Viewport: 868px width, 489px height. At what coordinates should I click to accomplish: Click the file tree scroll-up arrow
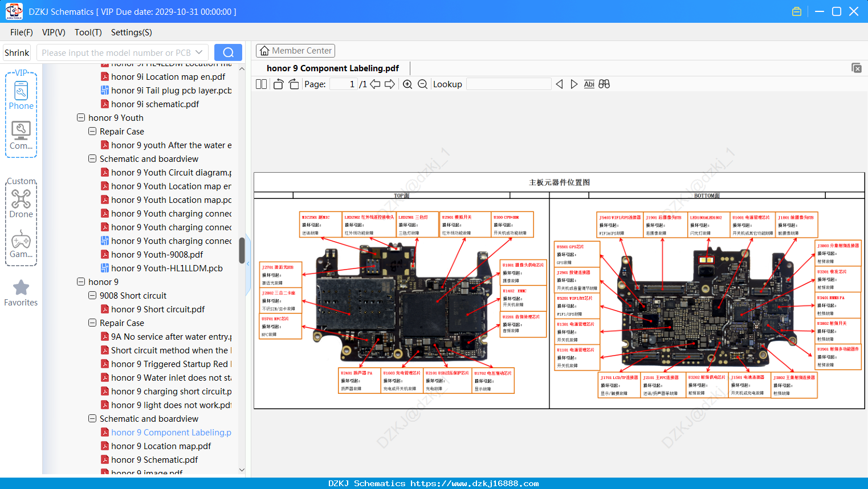point(242,68)
